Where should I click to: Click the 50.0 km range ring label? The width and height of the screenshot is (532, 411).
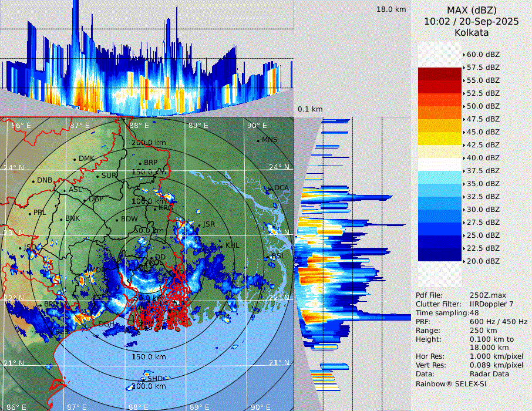click(148, 230)
